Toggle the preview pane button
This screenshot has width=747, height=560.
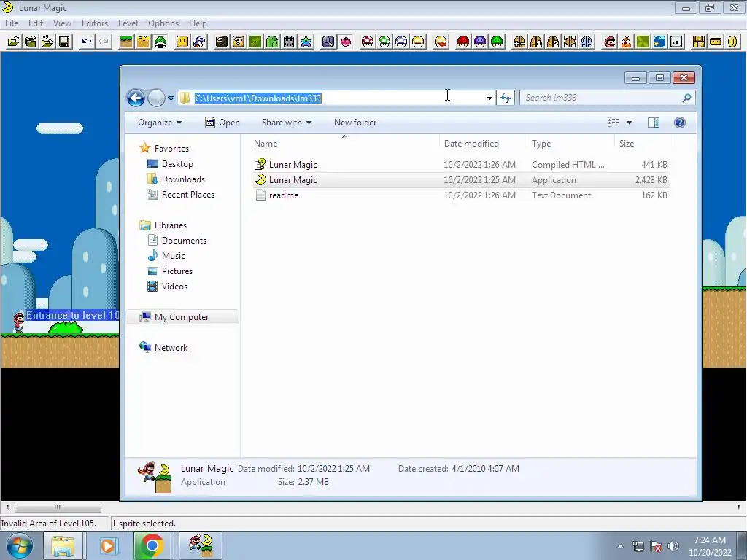(x=654, y=122)
